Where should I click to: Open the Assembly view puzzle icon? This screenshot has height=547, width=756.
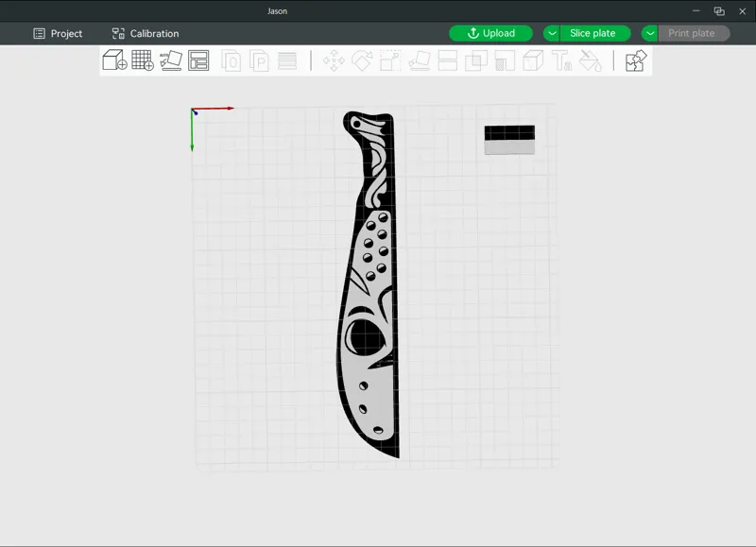pos(635,60)
